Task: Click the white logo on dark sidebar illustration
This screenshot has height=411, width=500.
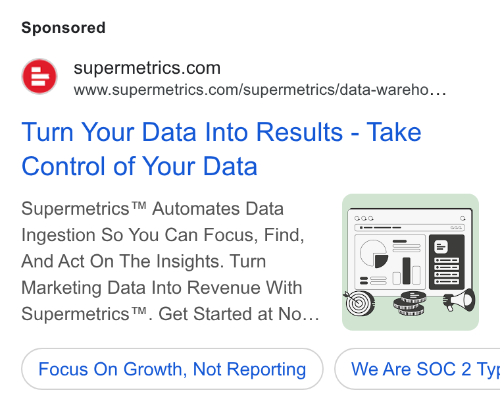Action: [441, 247]
